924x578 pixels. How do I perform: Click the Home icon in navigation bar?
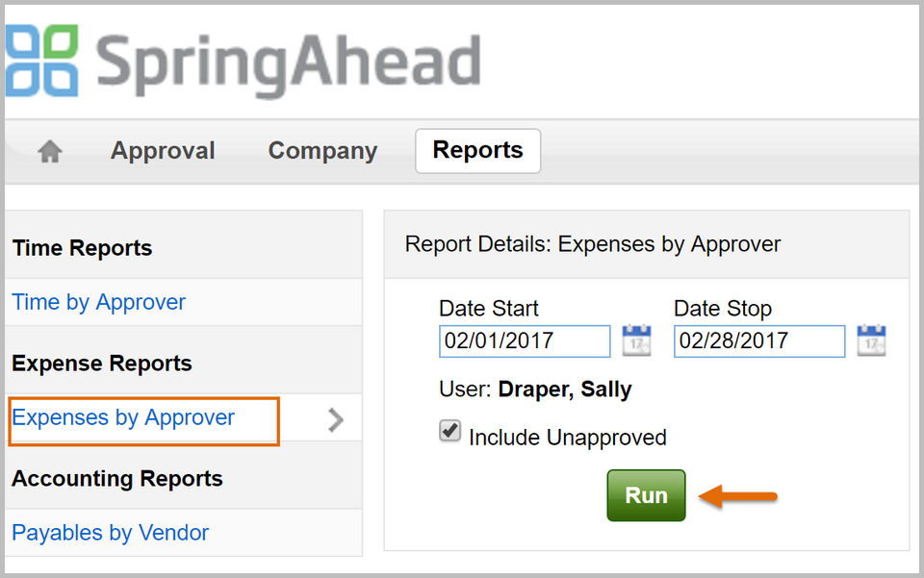50,152
